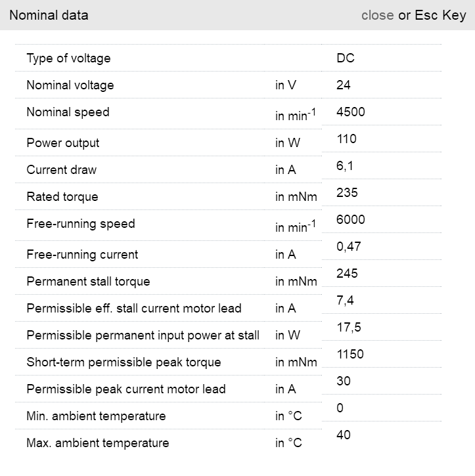Click the Rated torque value 235
The image size is (475, 476).
click(x=346, y=192)
